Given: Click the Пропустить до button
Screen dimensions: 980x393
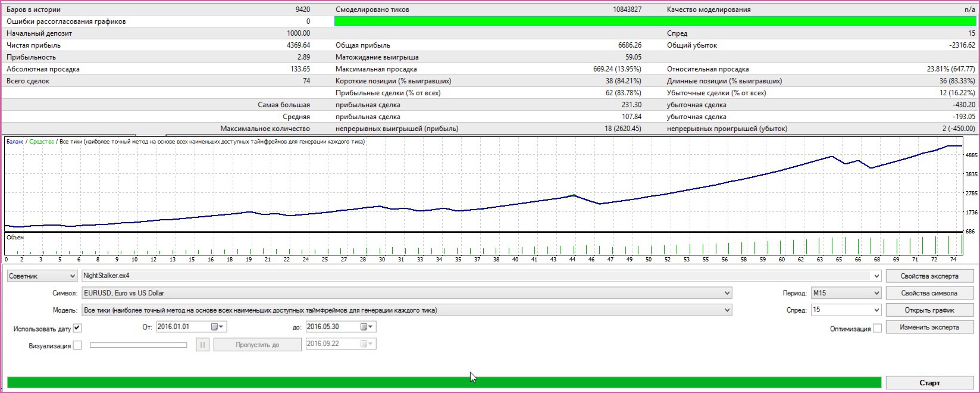Looking at the screenshot, I should (x=257, y=345).
